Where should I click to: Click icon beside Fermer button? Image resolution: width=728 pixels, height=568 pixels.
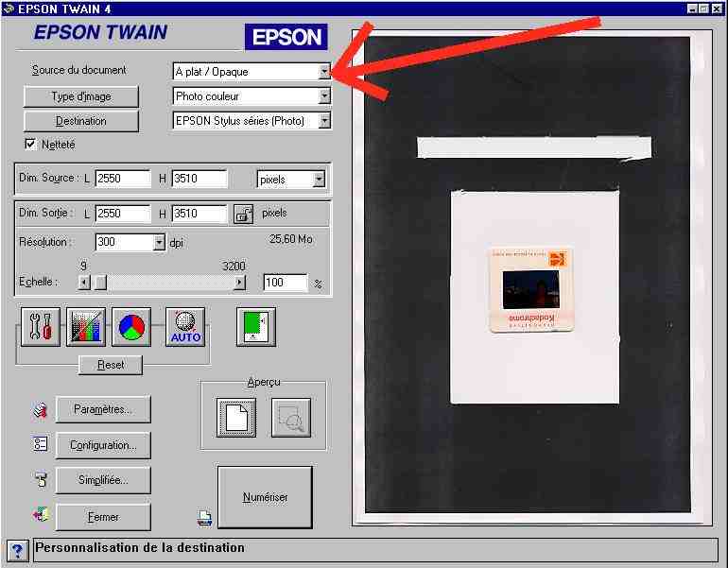pyautogui.click(x=41, y=515)
